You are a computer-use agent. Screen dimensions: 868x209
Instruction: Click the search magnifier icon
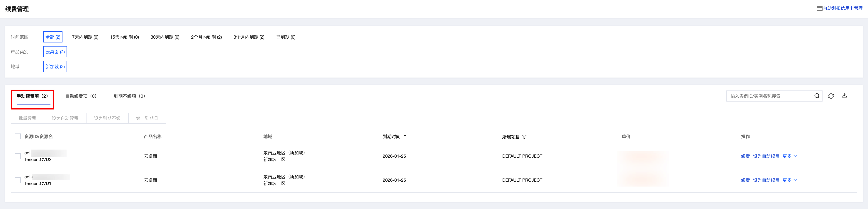(x=817, y=96)
